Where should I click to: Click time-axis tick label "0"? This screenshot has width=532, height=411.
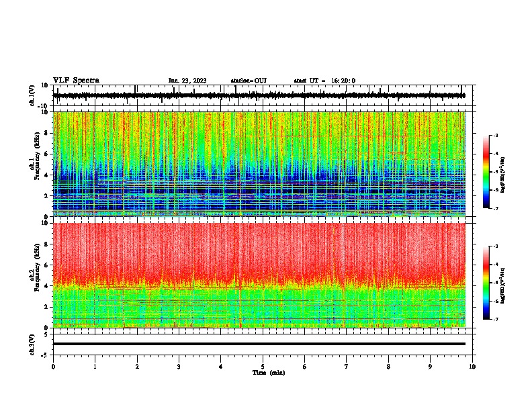(x=53, y=367)
